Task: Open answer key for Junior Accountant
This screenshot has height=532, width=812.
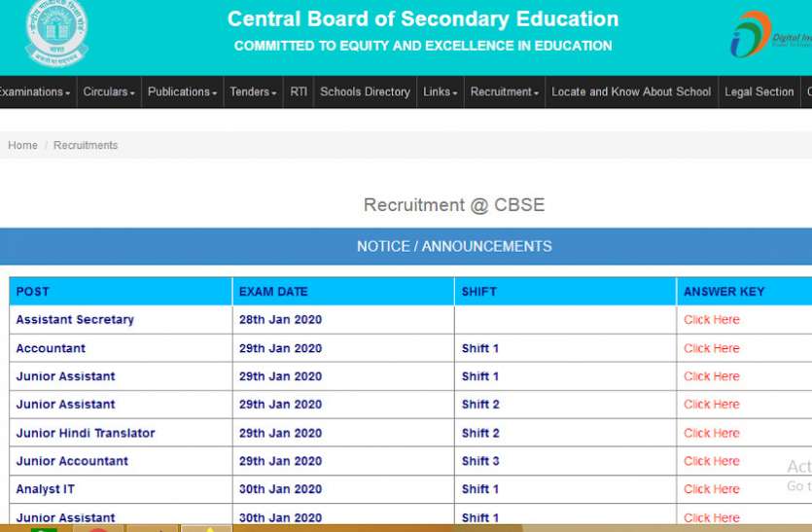Action: point(712,461)
